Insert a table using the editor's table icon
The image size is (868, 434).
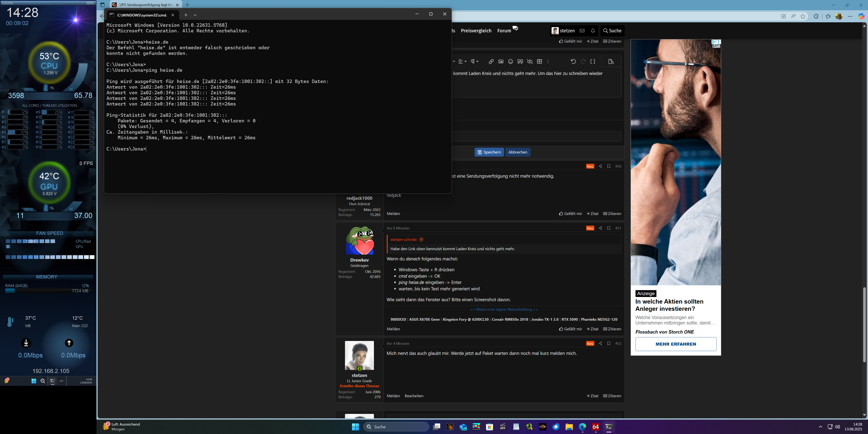[540, 62]
